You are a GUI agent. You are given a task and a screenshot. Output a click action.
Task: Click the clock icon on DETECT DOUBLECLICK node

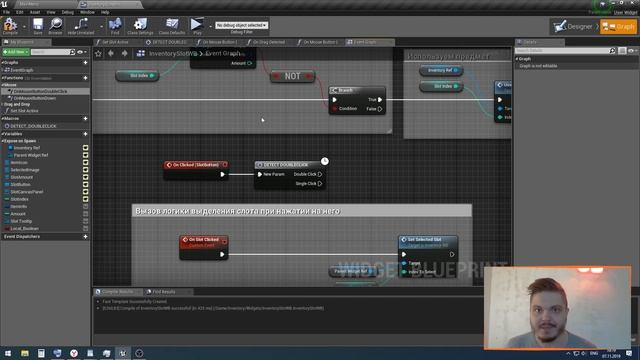tap(324, 161)
